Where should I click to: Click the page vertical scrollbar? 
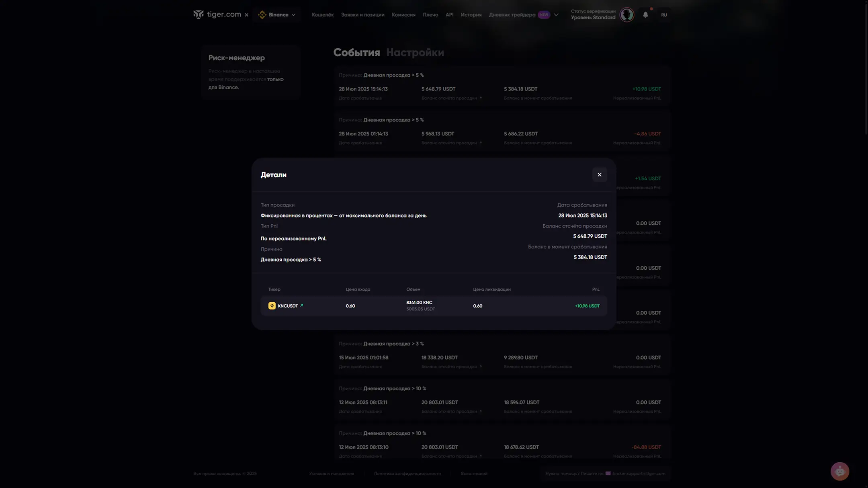point(866,68)
